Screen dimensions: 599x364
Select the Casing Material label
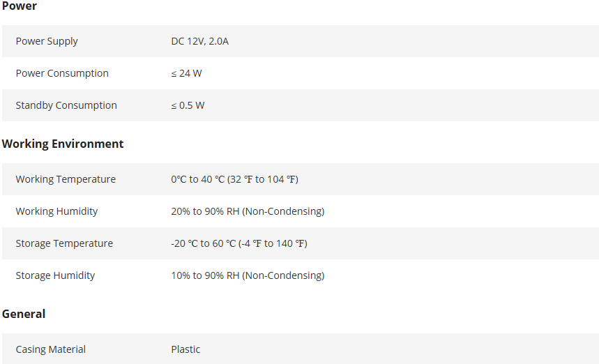(x=51, y=349)
